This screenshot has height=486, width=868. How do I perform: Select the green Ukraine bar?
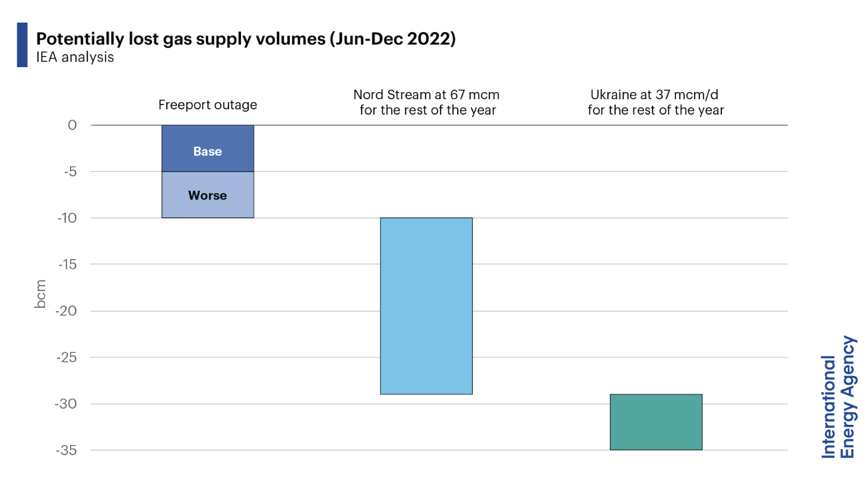tap(656, 422)
